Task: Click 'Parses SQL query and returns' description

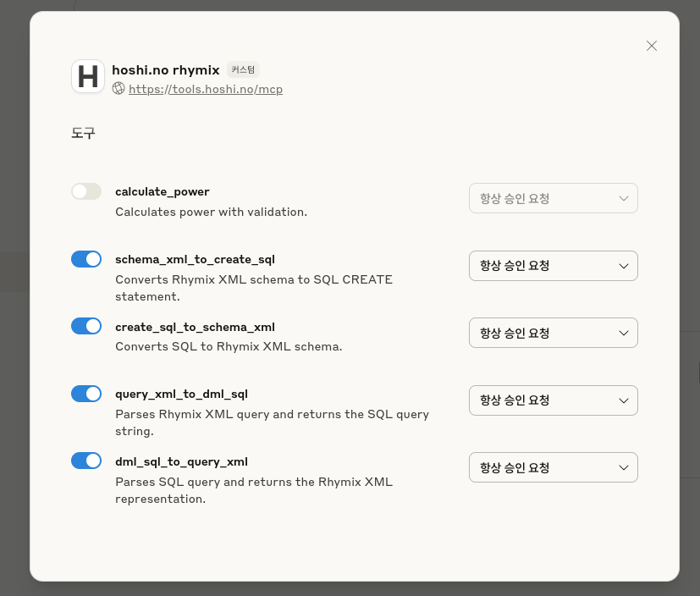Action: coord(254,490)
